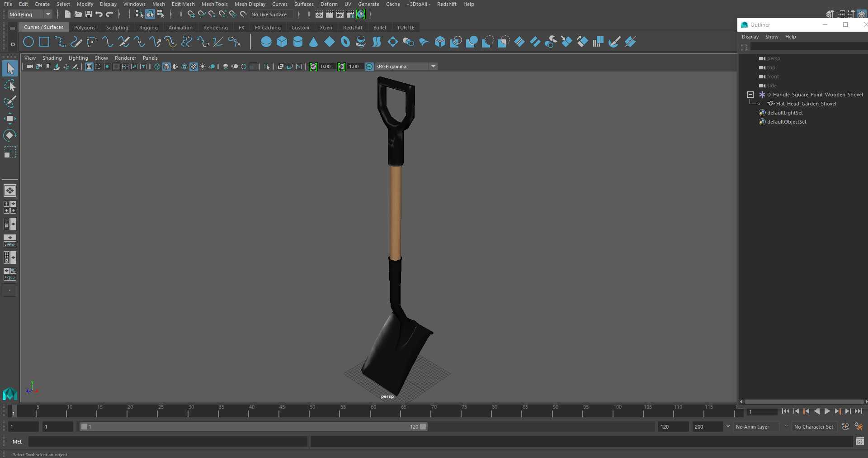Create a NURBS Torus from shelf
The image size is (868, 458).
coord(345,42)
